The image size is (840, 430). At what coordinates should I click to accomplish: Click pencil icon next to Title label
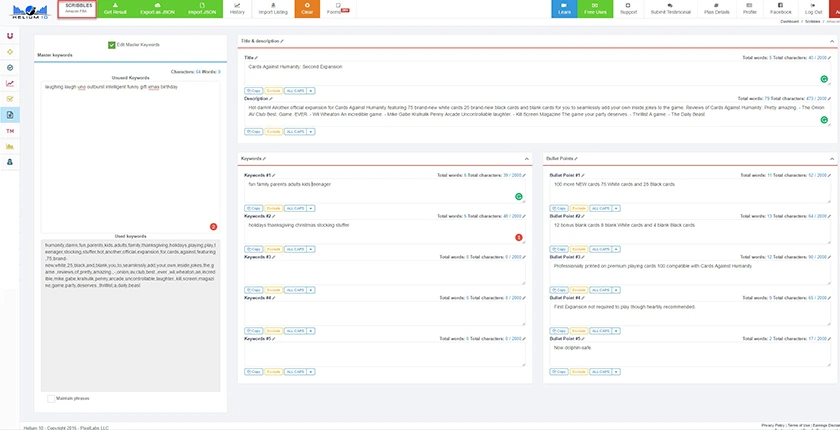(256, 57)
